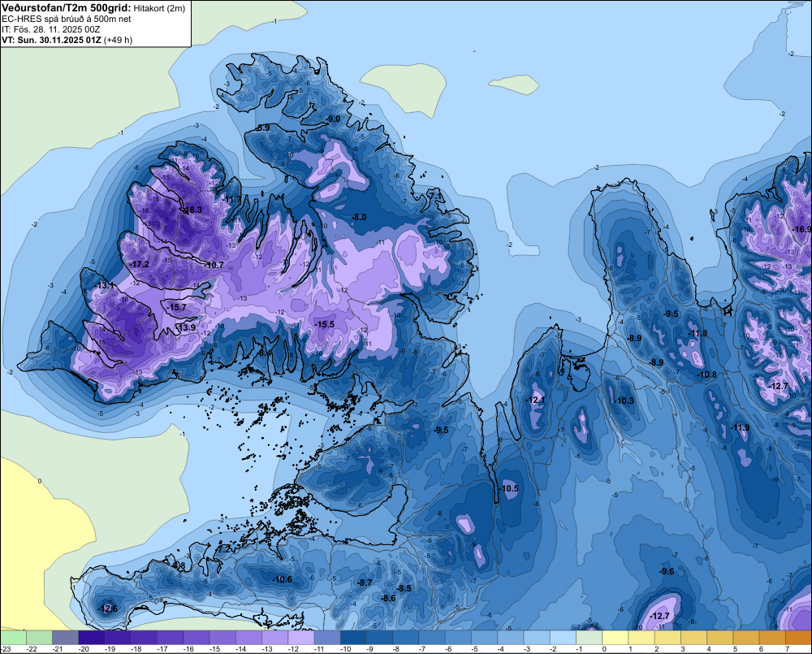812x654 pixels.
Task: Click the -8.5 temperature value on the map
Action: tap(404, 588)
